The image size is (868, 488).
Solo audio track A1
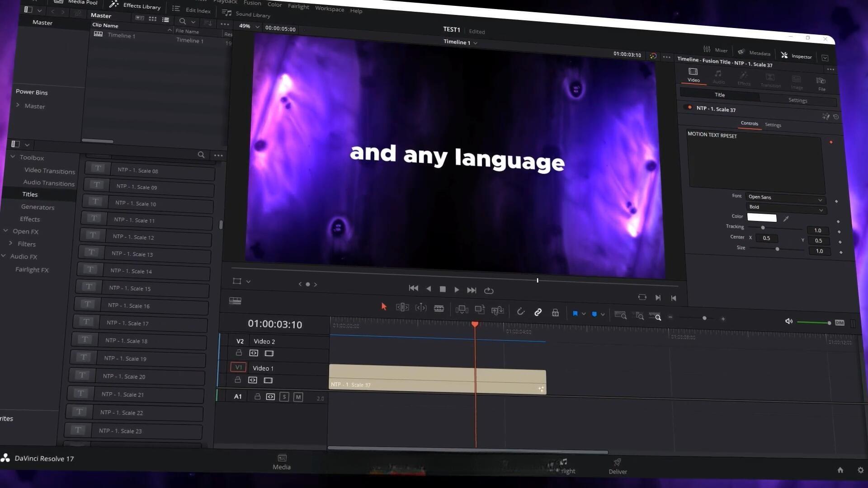284,397
